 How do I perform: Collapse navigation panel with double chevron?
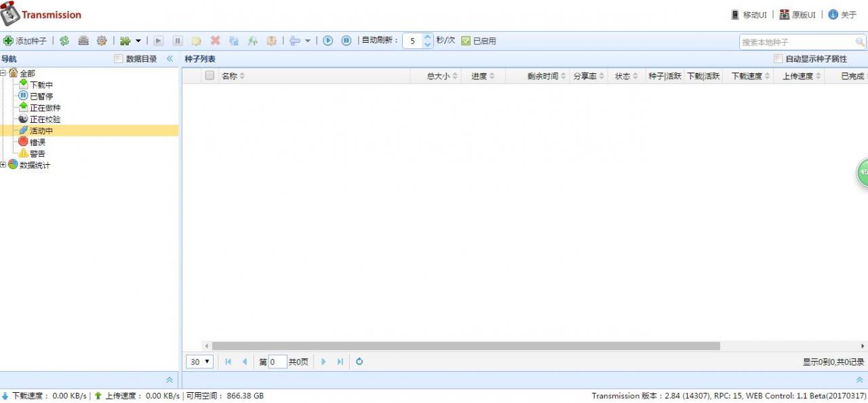pos(170,59)
